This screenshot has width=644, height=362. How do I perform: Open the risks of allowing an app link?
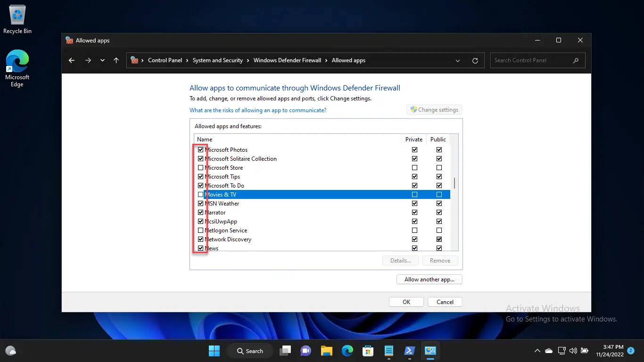[x=258, y=110]
